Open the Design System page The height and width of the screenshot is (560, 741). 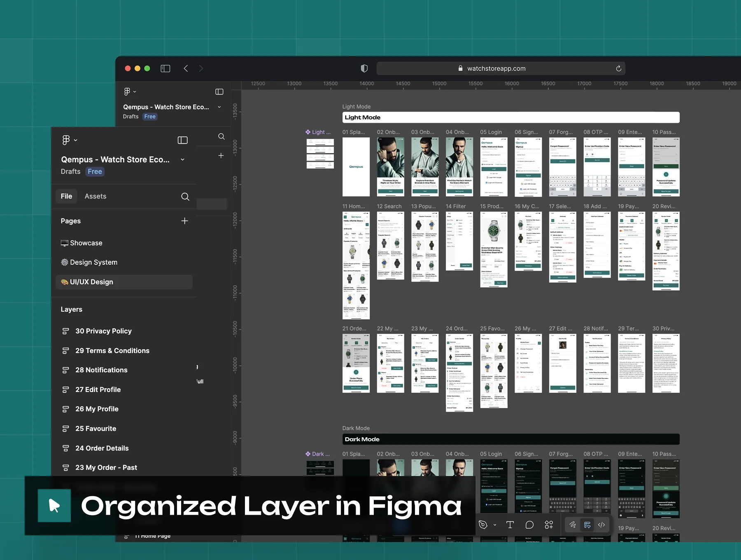pyautogui.click(x=89, y=262)
